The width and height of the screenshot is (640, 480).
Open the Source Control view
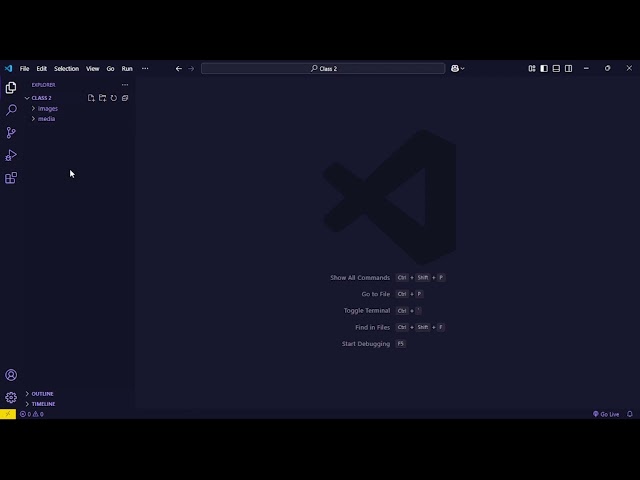click(x=11, y=132)
